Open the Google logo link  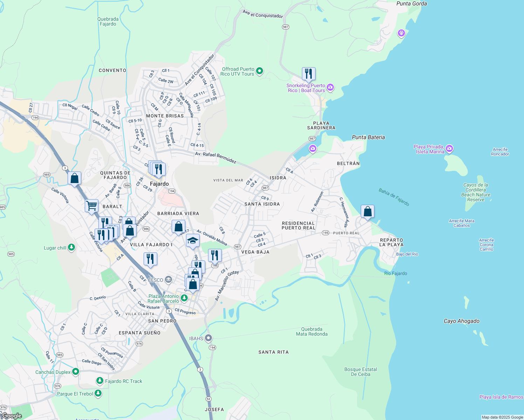[11, 416]
